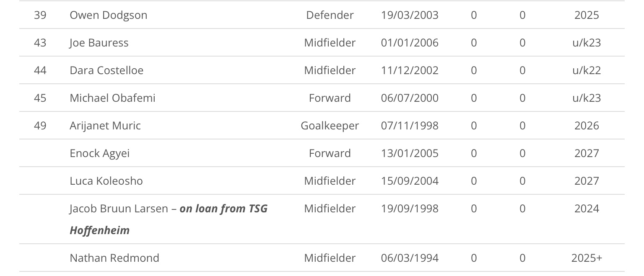Viewport: 644px width, 276px height.
Task: Click birth date 06/07/2000
Action: [x=410, y=98]
